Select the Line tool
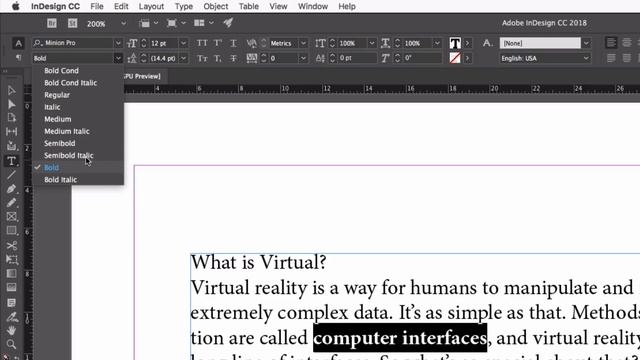Viewport: 640px width, 360px height. [11, 175]
